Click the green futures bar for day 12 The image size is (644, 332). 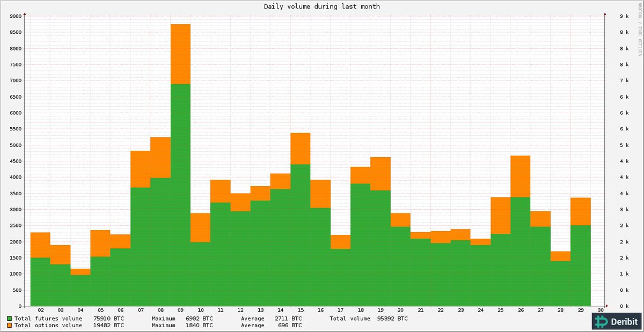tap(240, 259)
